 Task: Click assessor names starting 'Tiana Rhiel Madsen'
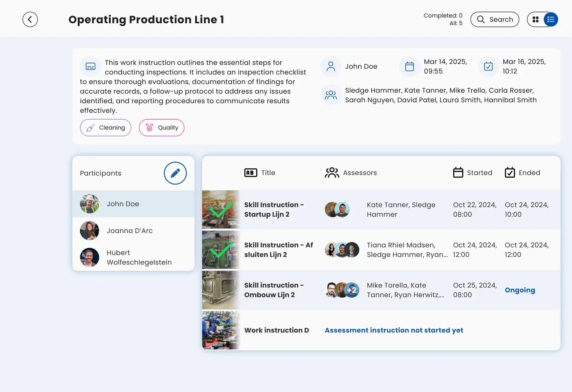coord(407,250)
